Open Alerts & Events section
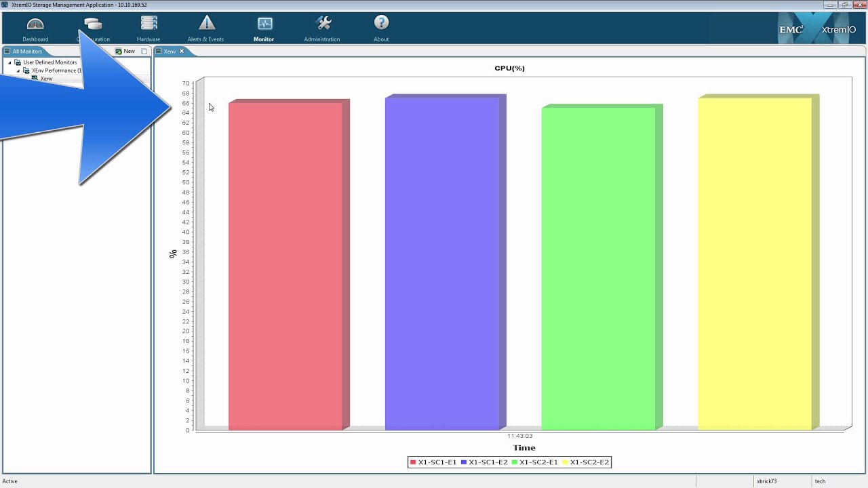868x488 pixels. 205,30
